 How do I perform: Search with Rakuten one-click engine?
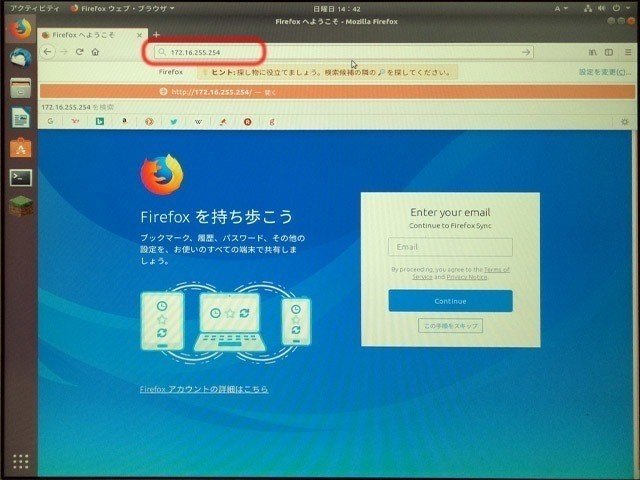coord(247,121)
